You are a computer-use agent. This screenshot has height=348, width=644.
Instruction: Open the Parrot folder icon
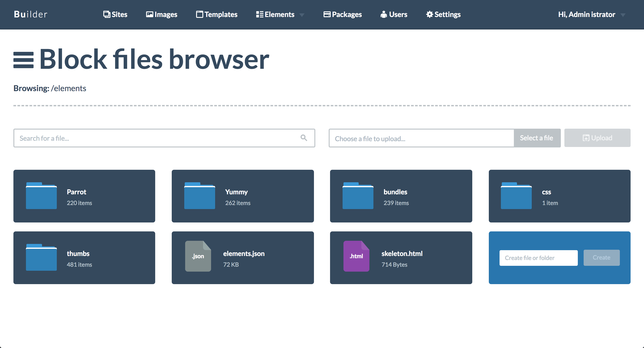click(41, 196)
